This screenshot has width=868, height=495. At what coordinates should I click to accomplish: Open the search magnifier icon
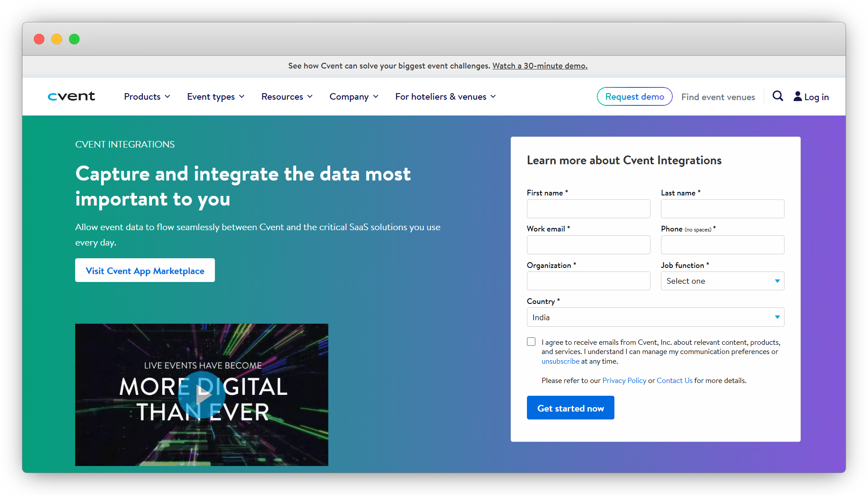777,96
